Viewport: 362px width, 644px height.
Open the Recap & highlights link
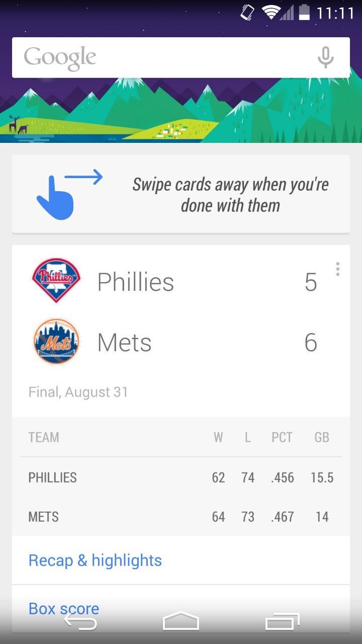(x=96, y=560)
